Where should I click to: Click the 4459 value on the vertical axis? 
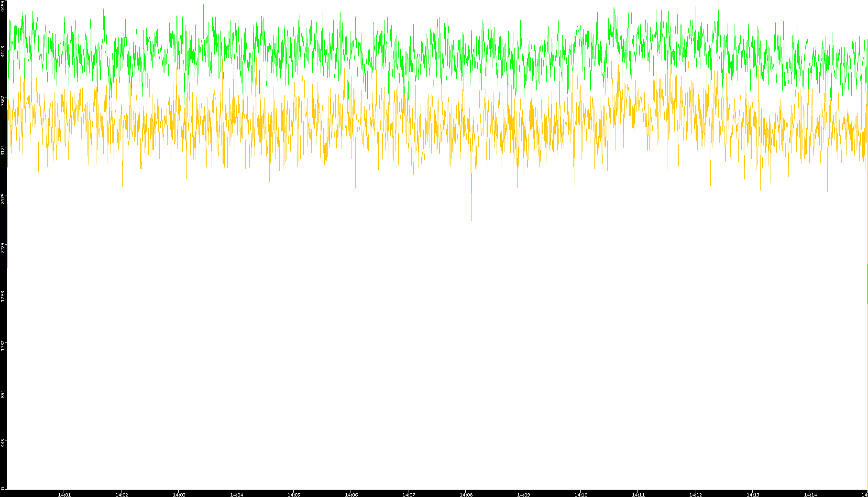[x=3, y=6]
